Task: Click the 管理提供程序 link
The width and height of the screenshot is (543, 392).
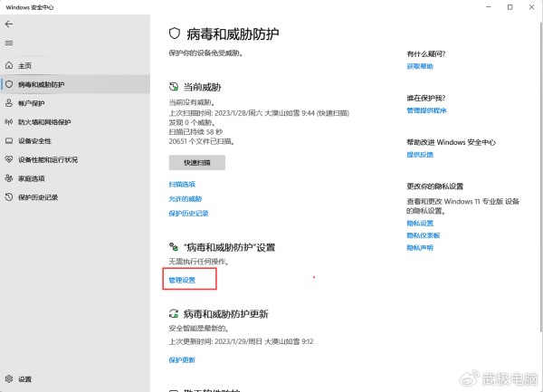Action: [425, 110]
